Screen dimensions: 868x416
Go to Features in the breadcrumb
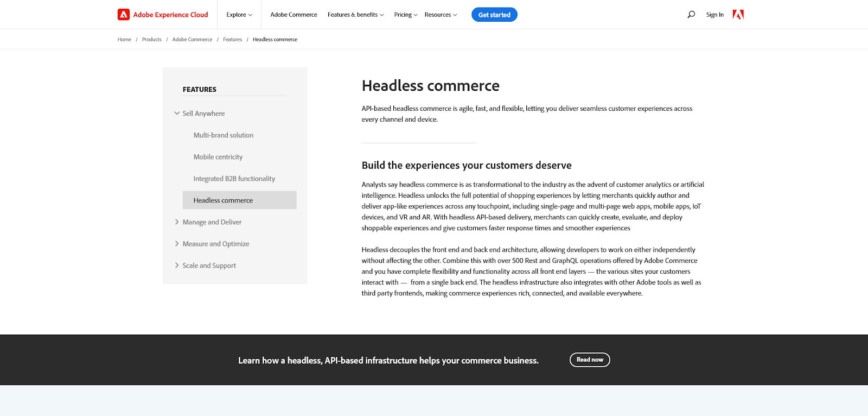(x=232, y=40)
